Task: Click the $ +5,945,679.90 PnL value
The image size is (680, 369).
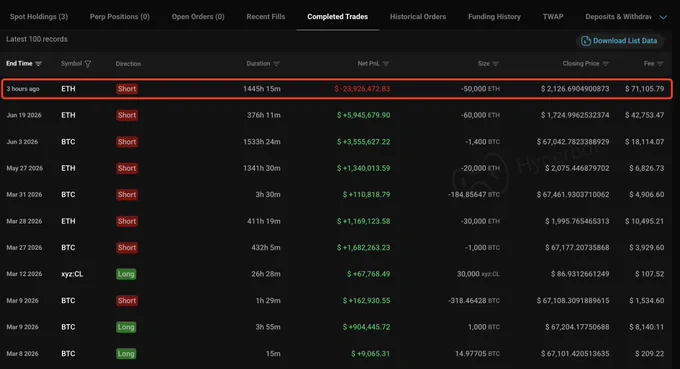Action: coord(363,115)
